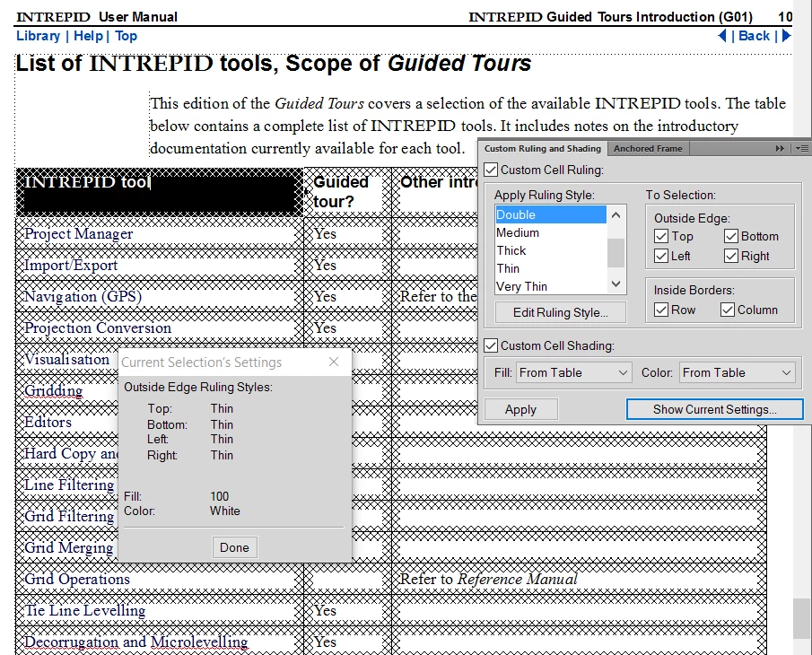
Task: Select the Double ruling style
Action: (x=551, y=214)
